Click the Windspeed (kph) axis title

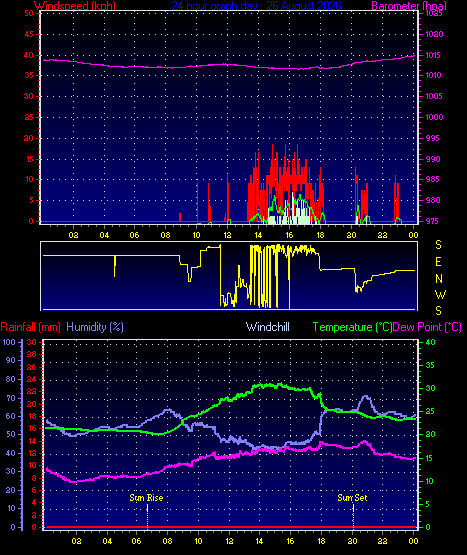point(75,5)
